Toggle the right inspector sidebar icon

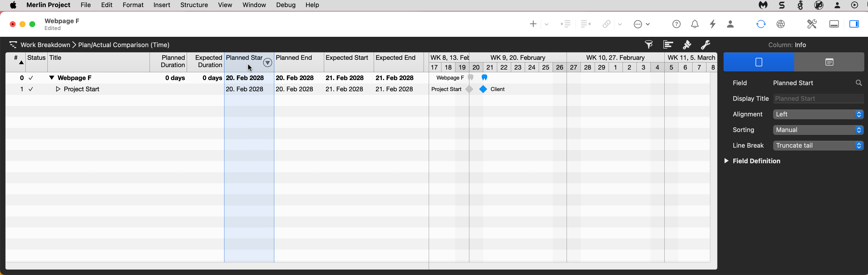point(854,24)
